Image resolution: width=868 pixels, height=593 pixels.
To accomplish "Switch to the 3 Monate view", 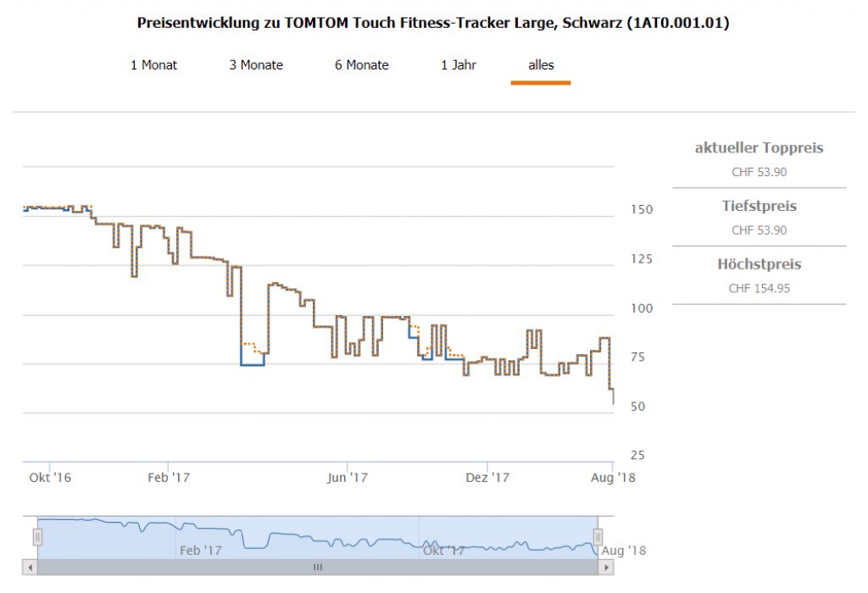I will (256, 65).
